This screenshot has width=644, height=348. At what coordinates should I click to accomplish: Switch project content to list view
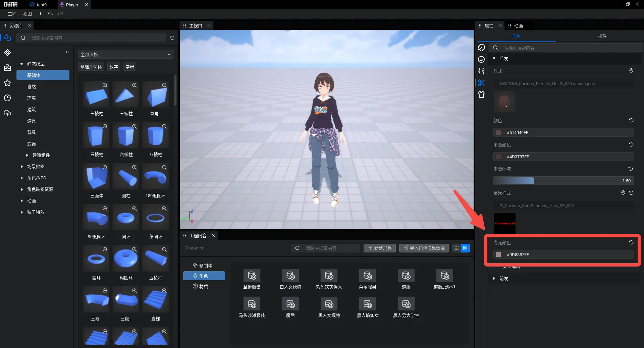point(456,248)
